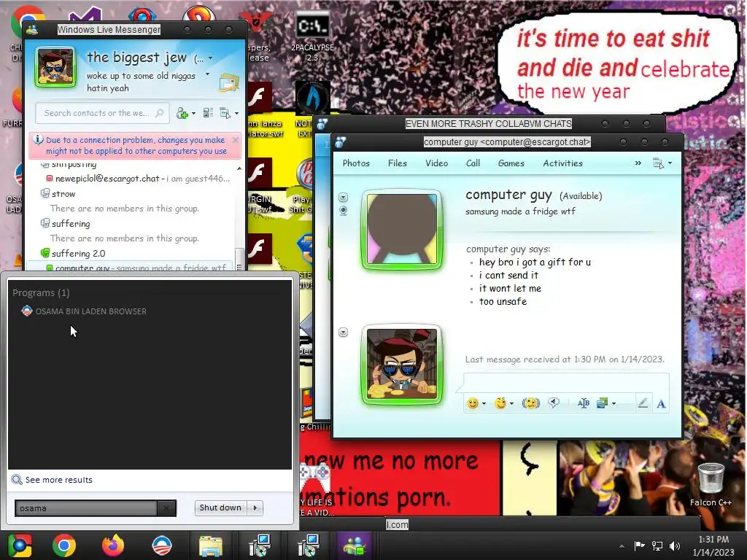Click search magnifier in contacts box
Screen dimensions: 747x560
pos(160,113)
